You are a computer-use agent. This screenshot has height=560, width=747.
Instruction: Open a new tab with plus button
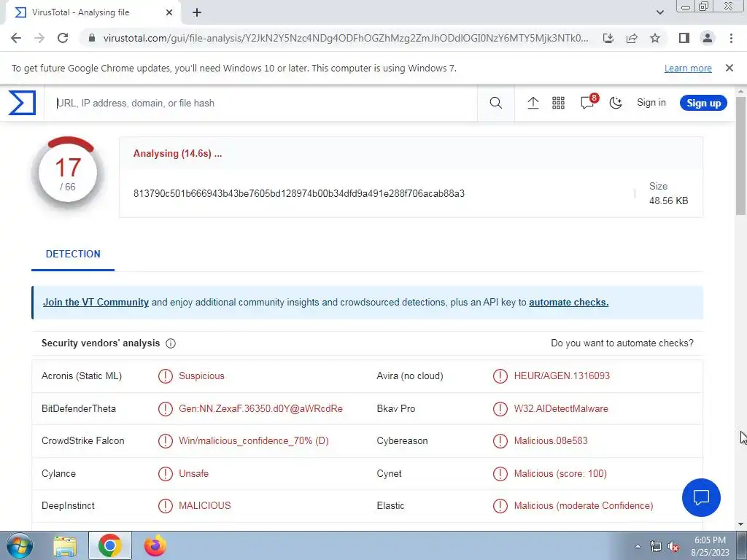(197, 12)
